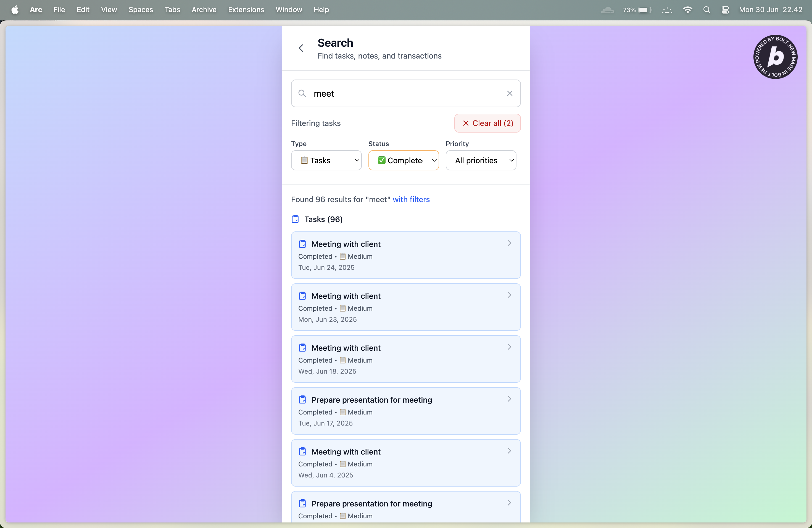
Task: Open chevron on Jun 23 Meeting with client
Action: pos(509,295)
